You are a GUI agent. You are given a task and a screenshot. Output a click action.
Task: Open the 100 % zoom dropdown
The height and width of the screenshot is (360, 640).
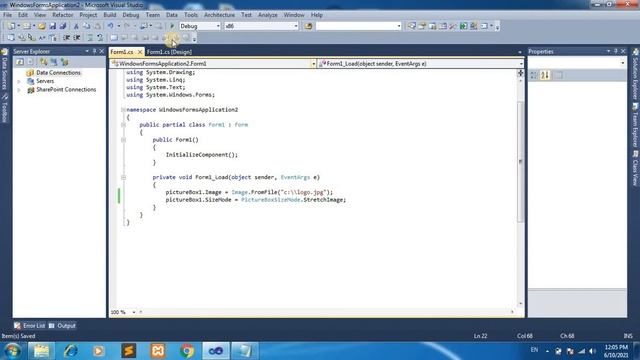[x=133, y=312]
